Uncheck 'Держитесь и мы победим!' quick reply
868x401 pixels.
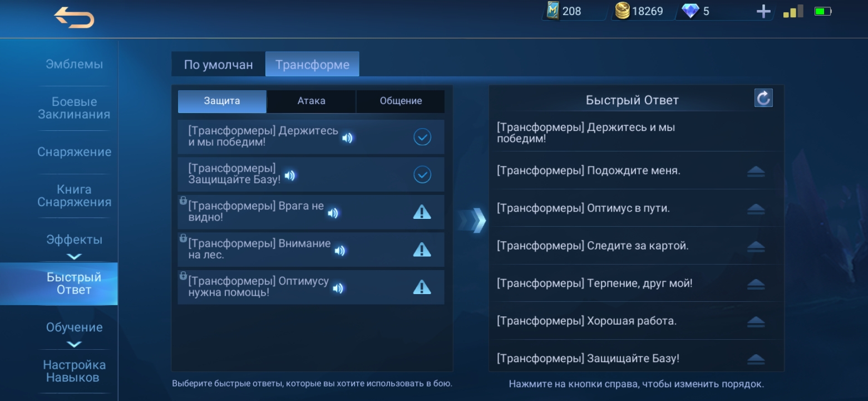pos(422,137)
